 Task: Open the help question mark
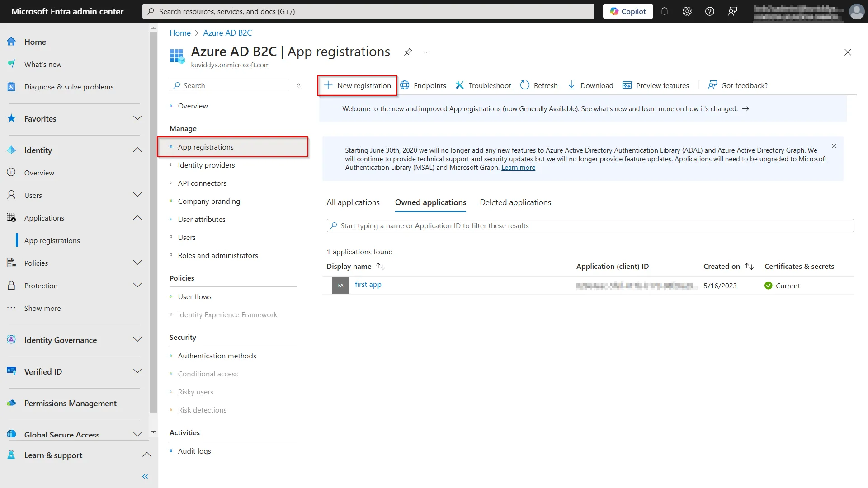pos(710,11)
